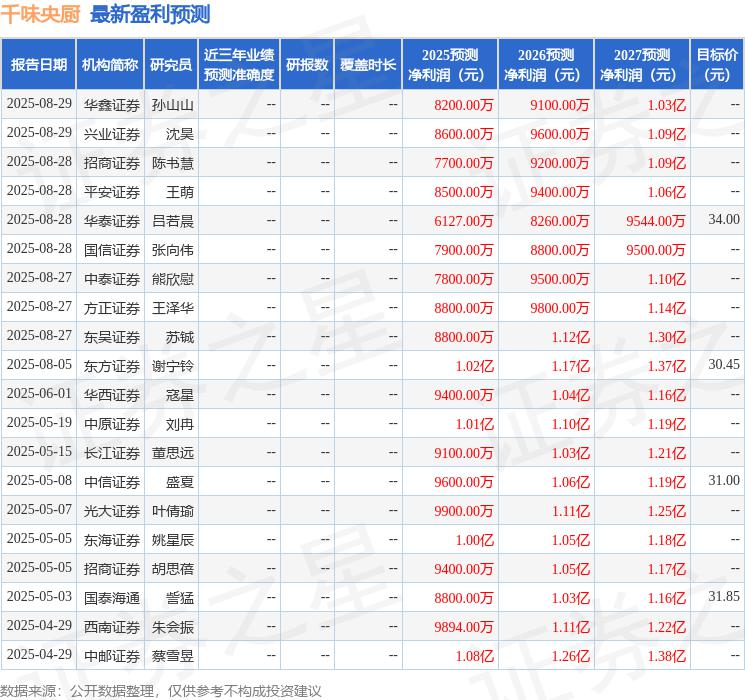
Task: Click 西南证券 institution cell
Action: click(112, 627)
